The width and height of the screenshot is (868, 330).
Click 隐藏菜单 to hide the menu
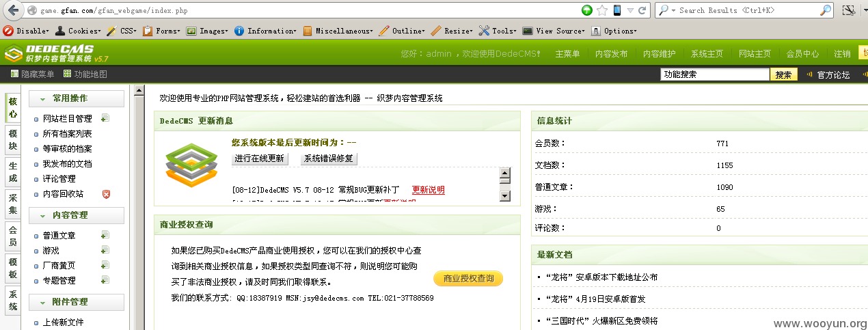(x=32, y=74)
